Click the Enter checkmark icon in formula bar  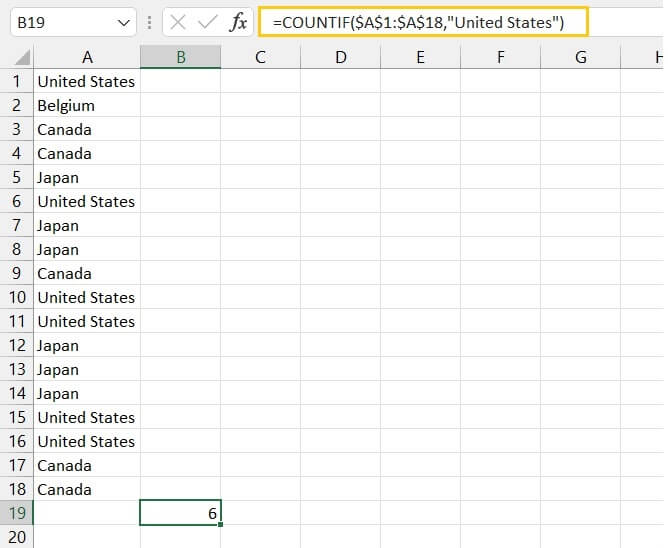click(208, 22)
